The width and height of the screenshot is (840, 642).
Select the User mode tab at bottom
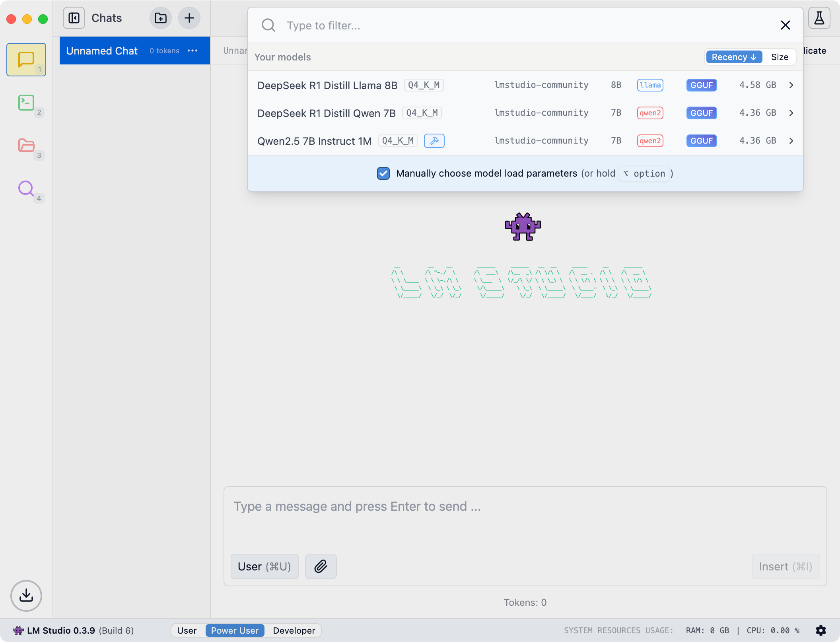click(187, 630)
